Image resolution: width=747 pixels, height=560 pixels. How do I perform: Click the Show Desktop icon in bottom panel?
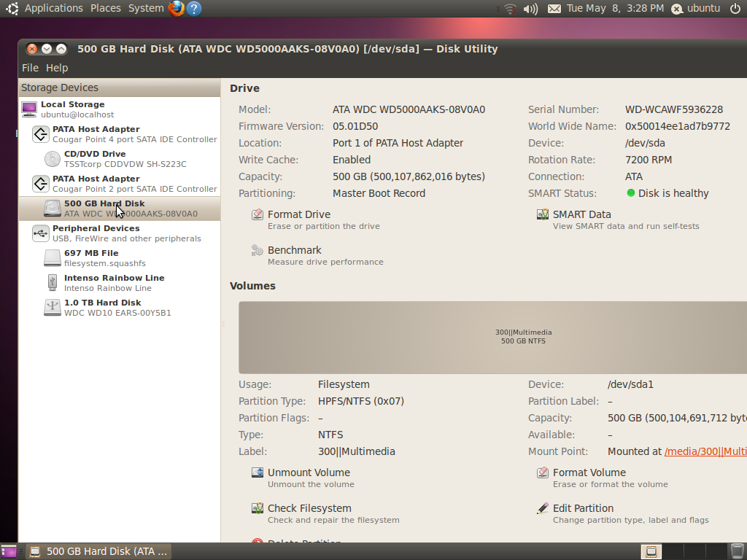(9, 551)
